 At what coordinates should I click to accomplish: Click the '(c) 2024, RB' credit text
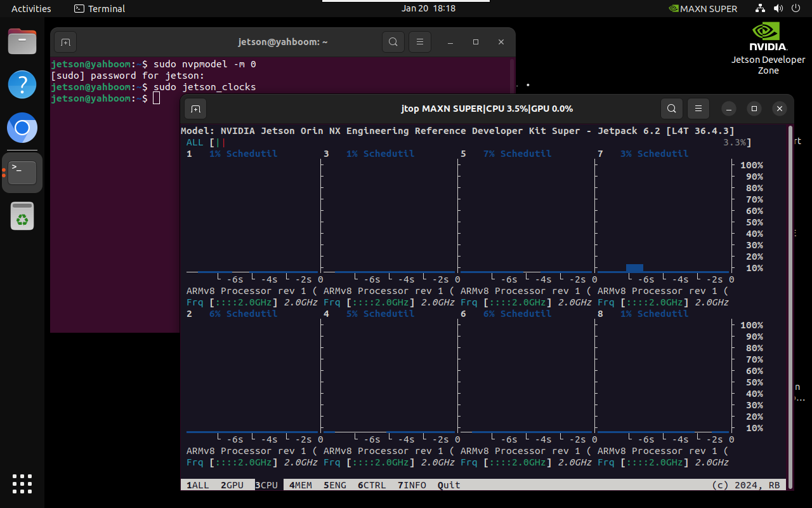click(746, 485)
